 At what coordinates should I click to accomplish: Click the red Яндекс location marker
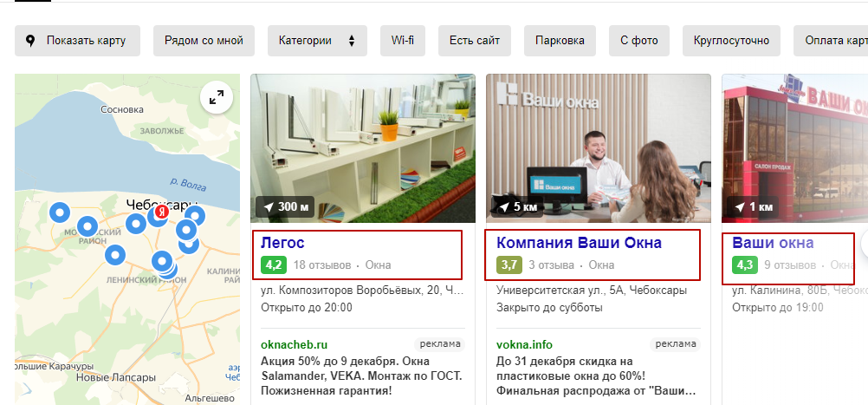[161, 212]
